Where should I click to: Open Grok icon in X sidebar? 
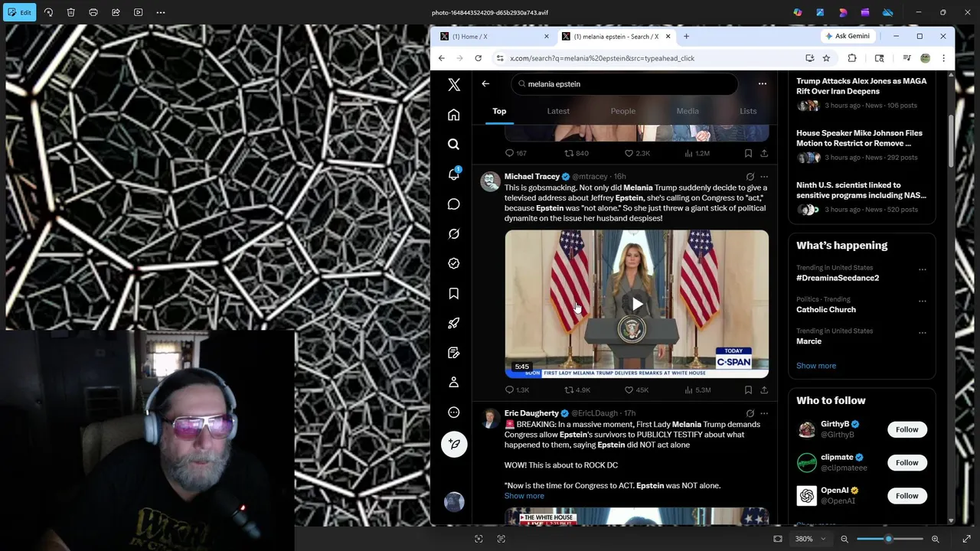pos(454,234)
